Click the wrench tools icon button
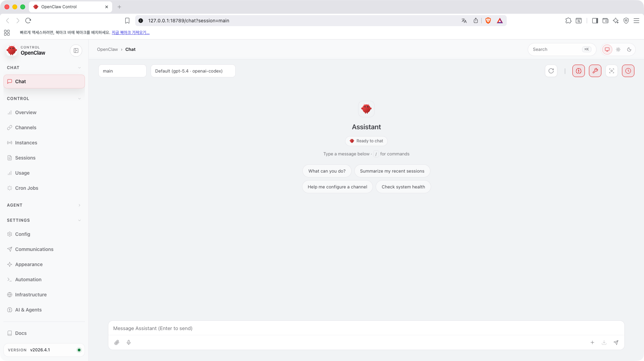Image resolution: width=644 pixels, height=361 pixels. click(595, 71)
